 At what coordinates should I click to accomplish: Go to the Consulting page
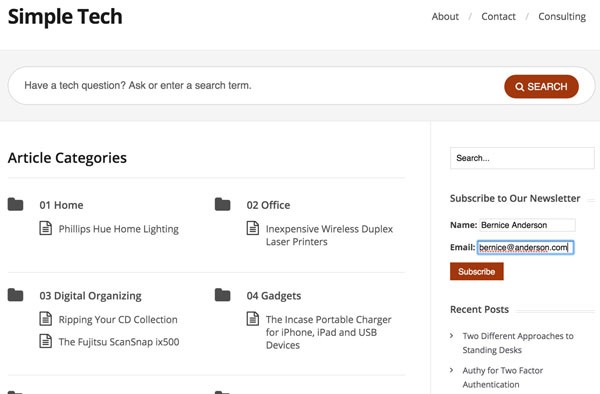point(562,17)
